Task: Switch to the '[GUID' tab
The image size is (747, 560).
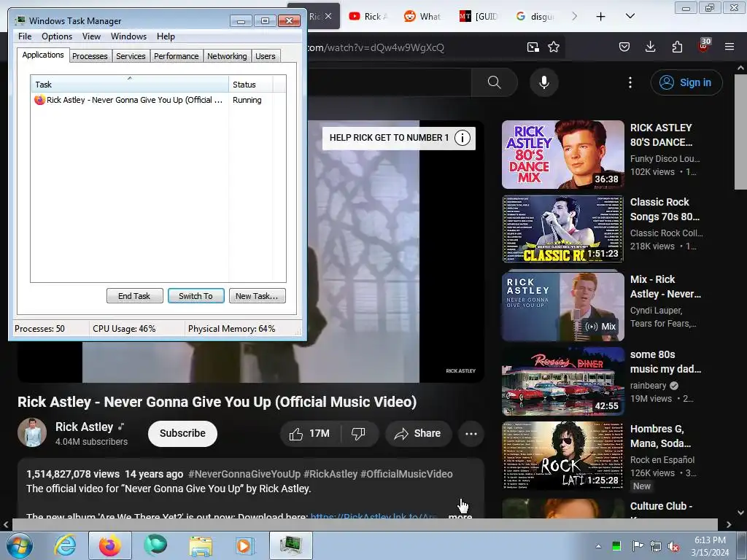Action: [478, 16]
